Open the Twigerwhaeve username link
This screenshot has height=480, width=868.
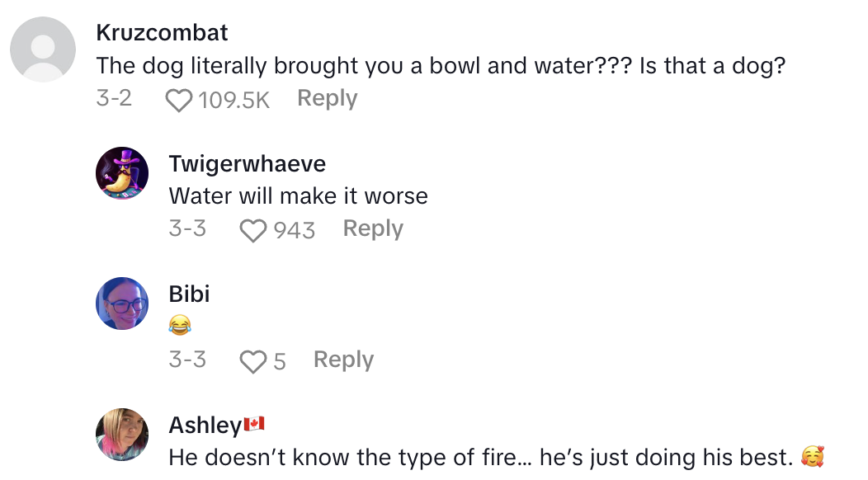[x=247, y=163]
